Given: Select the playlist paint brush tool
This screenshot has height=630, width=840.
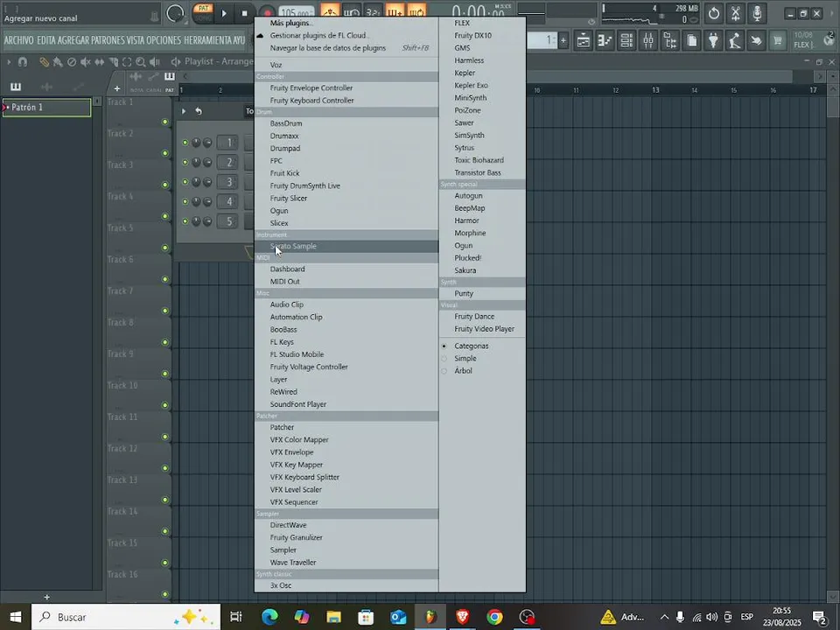Looking at the screenshot, I should point(58,62).
